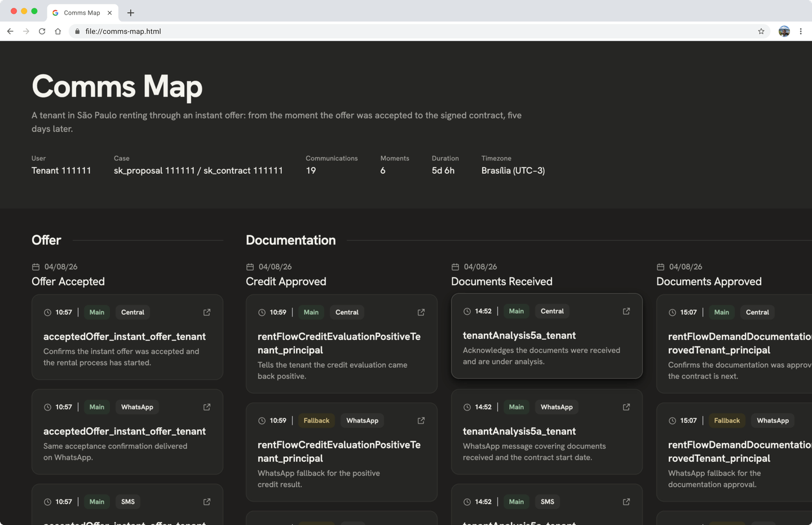This screenshot has height=525, width=812.
Task: Open external link on Documents Received 14:52 Central card
Action: tap(626, 311)
